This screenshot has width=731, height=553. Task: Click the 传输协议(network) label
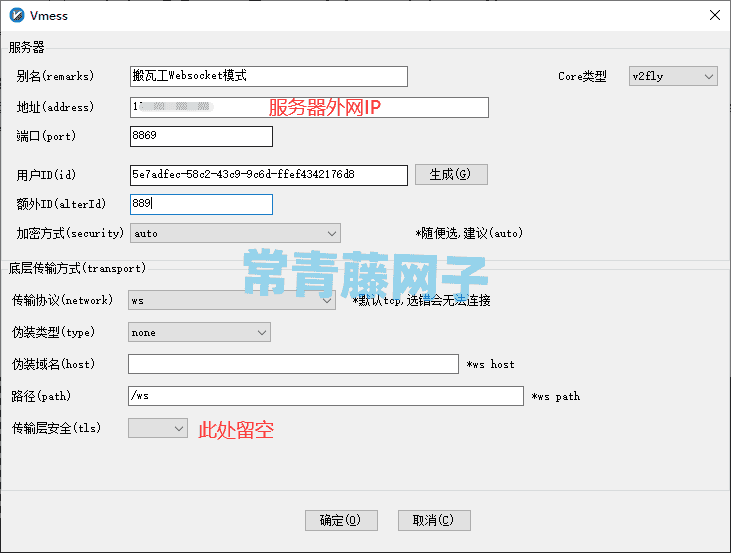pos(62,300)
